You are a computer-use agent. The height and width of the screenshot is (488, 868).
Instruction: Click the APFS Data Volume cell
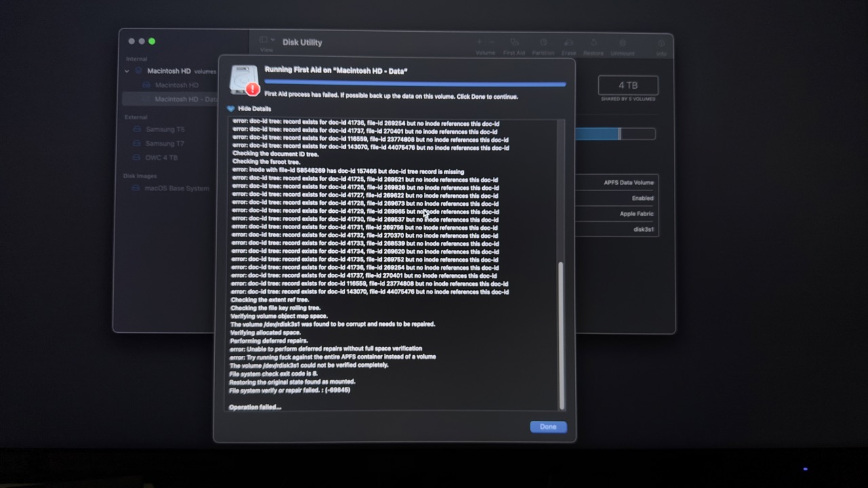tap(629, 183)
